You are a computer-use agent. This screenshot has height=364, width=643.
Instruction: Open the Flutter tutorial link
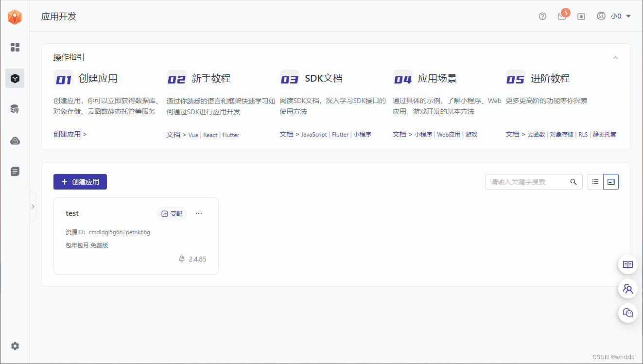pos(230,135)
